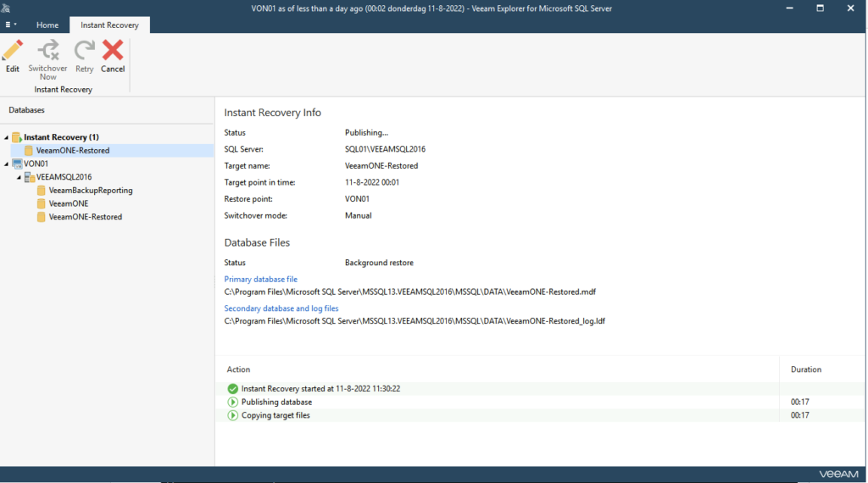This screenshot has height=483, width=868.
Task: Select VeeamONE-Restored under Instant Recovery
Action: [x=72, y=151]
